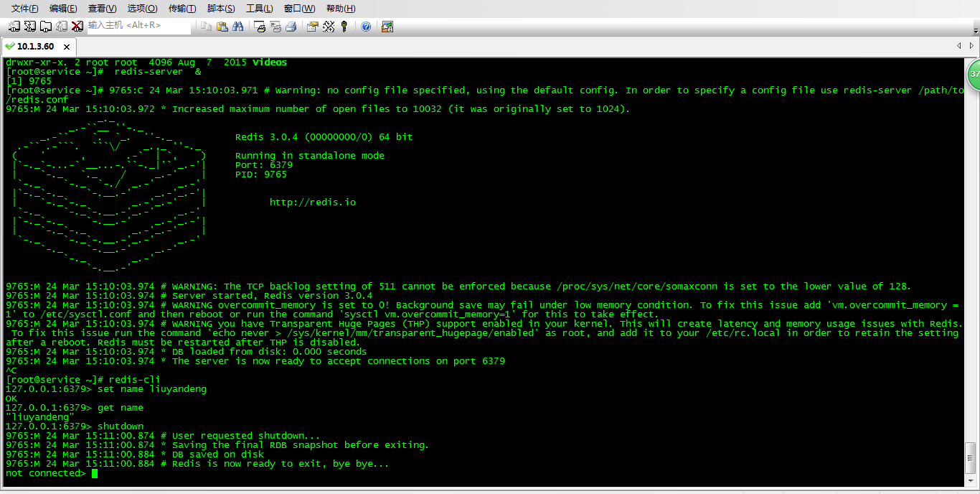The image size is (980, 494).
Task: Click the OK response line
Action: point(11,399)
